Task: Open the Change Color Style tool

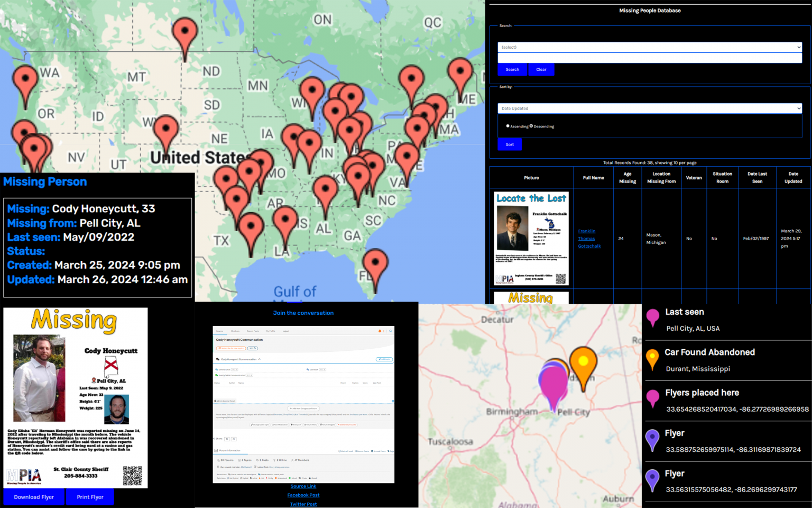Action: click(x=260, y=425)
